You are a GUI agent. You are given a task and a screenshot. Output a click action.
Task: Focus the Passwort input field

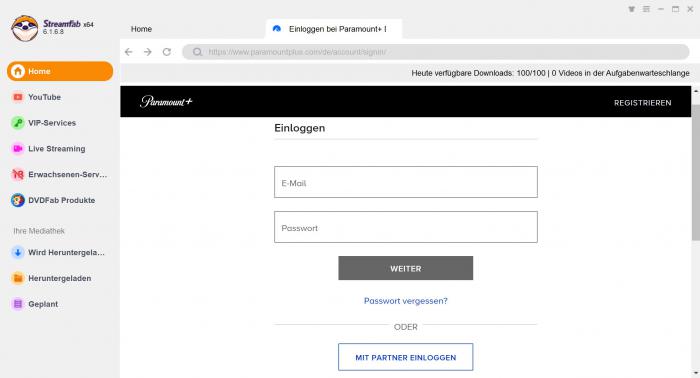[406, 227]
